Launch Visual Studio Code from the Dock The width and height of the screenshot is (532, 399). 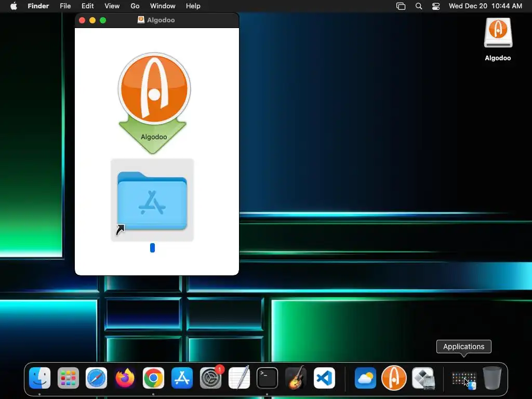[x=324, y=378]
